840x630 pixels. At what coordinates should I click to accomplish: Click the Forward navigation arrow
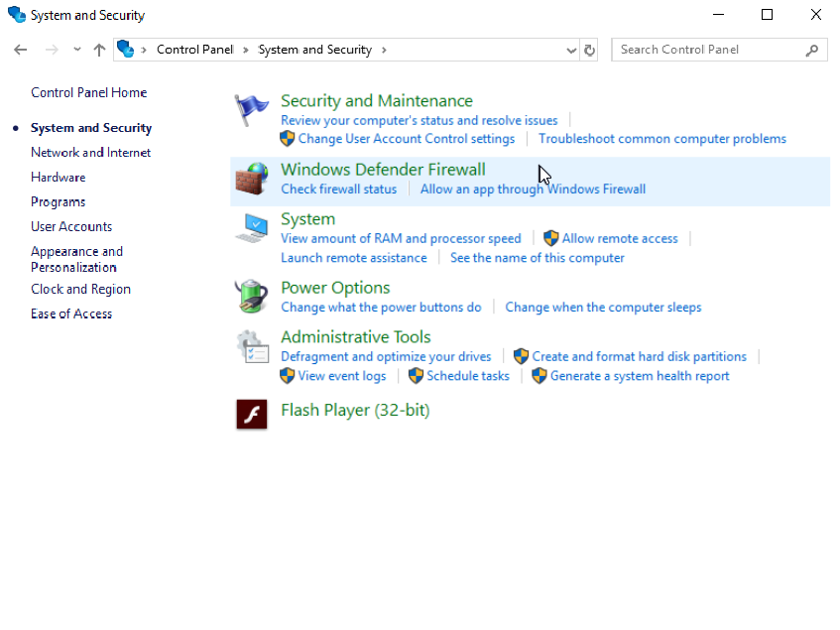tap(52, 50)
